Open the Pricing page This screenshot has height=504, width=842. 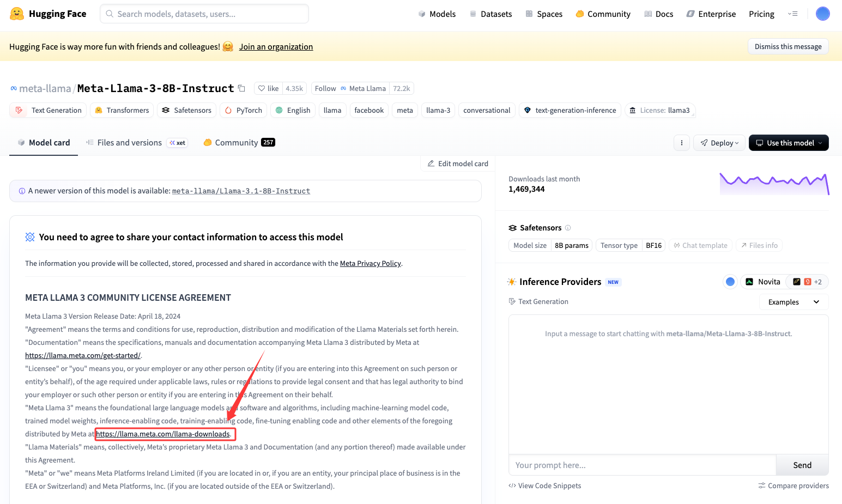click(761, 14)
